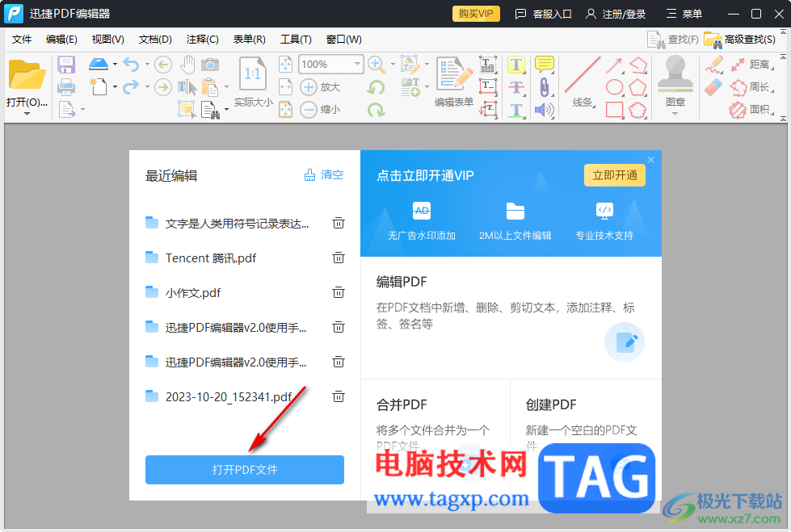Select the file attachment paperclip tool
The width and height of the screenshot is (791, 532).
[544, 86]
